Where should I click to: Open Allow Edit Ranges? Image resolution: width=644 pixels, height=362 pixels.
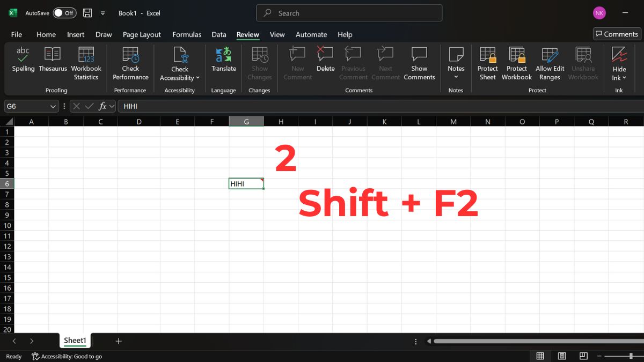(x=550, y=61)
